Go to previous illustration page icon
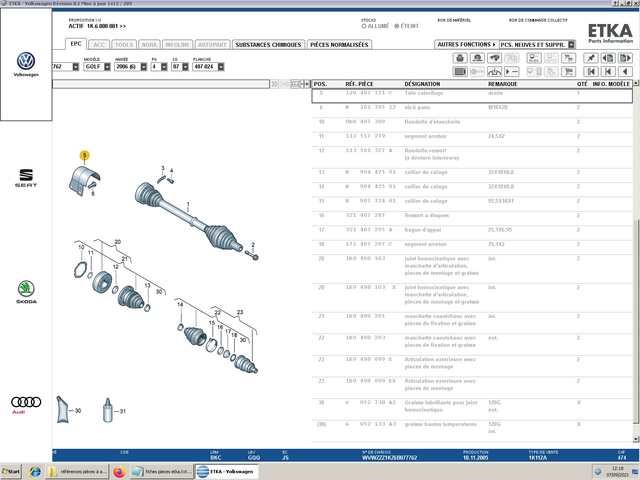Screen dimensions: 640x480 [608, 58]
